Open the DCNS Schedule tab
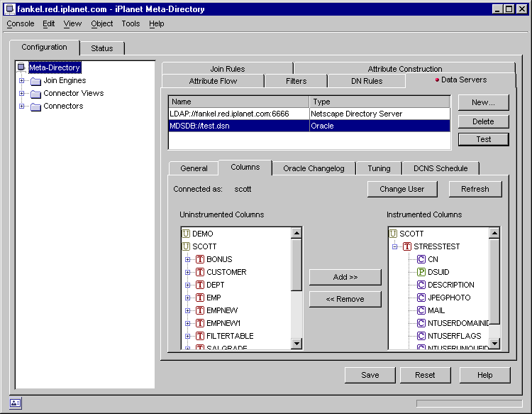Viewport: 532px width, 414px height. [x=440, y=168]
